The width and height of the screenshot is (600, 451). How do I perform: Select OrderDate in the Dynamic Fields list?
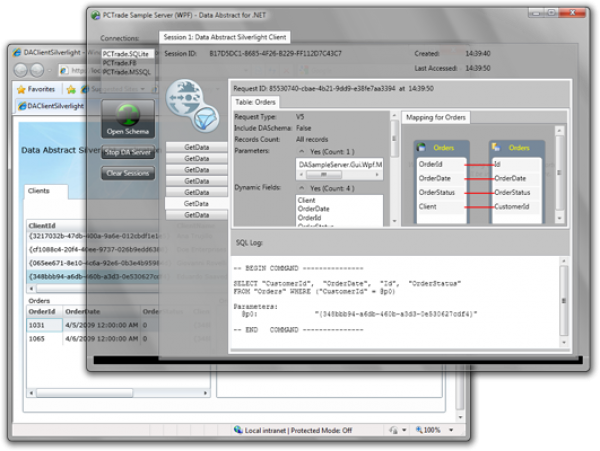(x=313, y=209)
